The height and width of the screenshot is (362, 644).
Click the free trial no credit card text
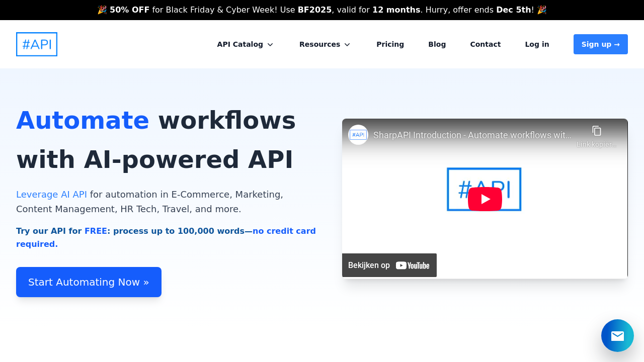click(x=166, y=237)
